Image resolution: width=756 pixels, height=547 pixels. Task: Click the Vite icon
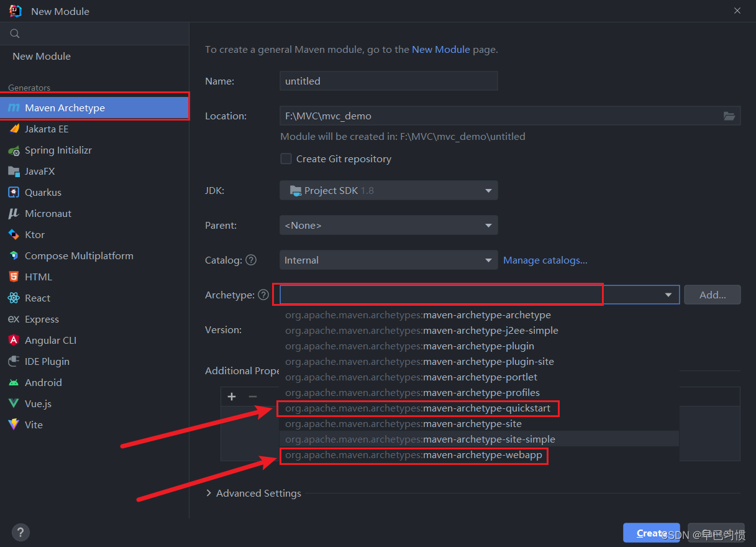tap(14, 425)
